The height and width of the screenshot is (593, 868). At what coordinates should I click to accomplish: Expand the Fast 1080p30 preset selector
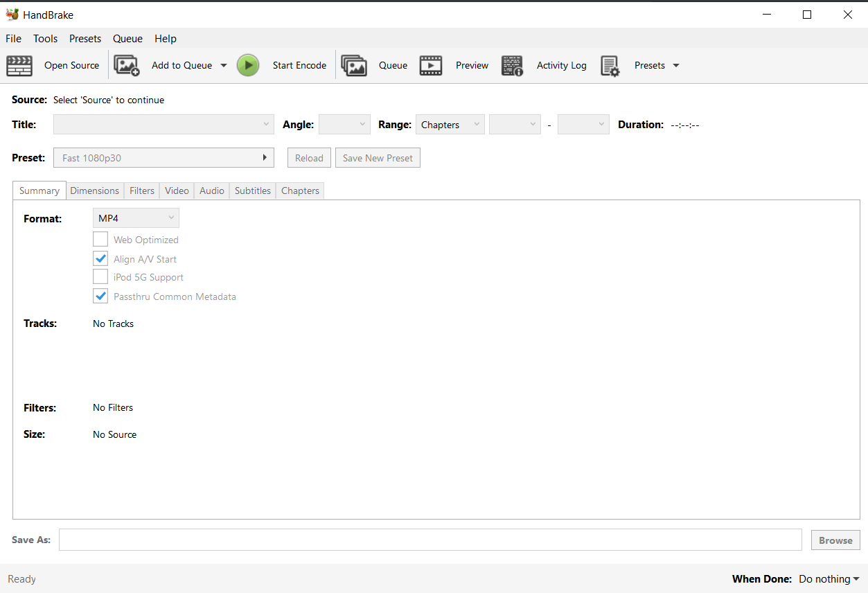(x=163, y=157)
